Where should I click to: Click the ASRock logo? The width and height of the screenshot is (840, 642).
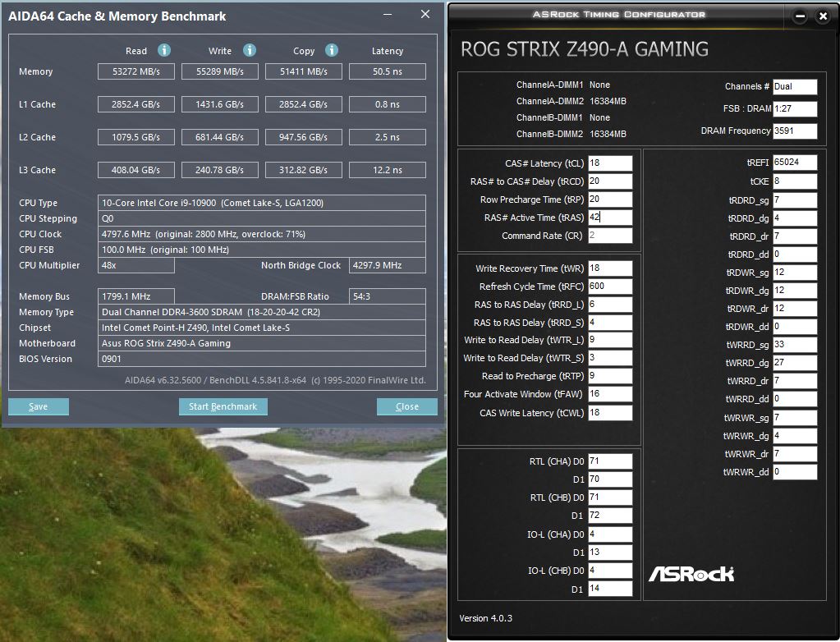click(x=691, y=574)
